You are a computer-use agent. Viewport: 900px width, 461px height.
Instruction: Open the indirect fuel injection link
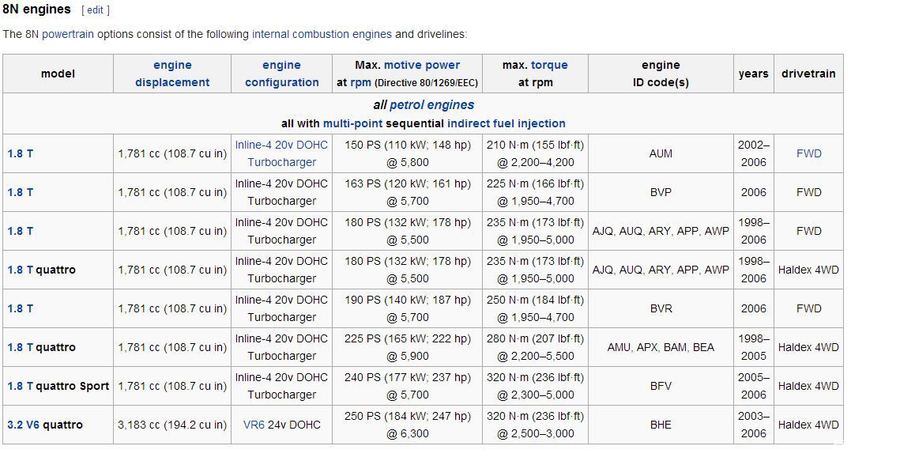coord(506,123)
